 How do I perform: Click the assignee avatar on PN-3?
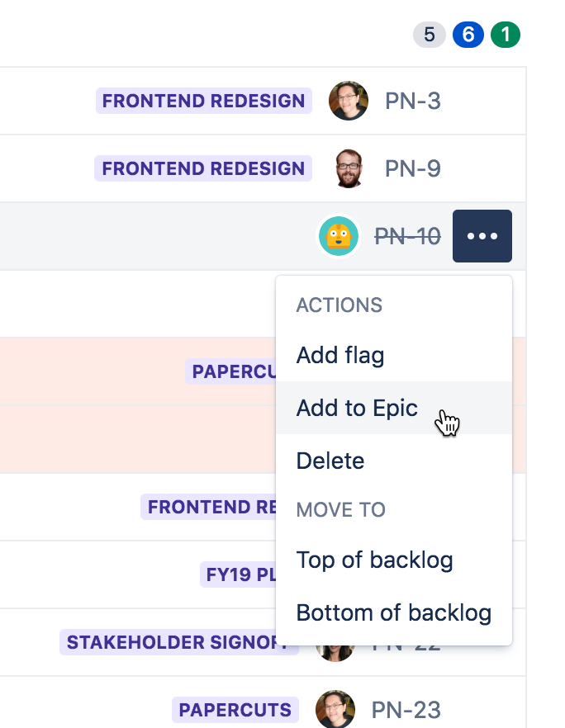pos(349,101)
